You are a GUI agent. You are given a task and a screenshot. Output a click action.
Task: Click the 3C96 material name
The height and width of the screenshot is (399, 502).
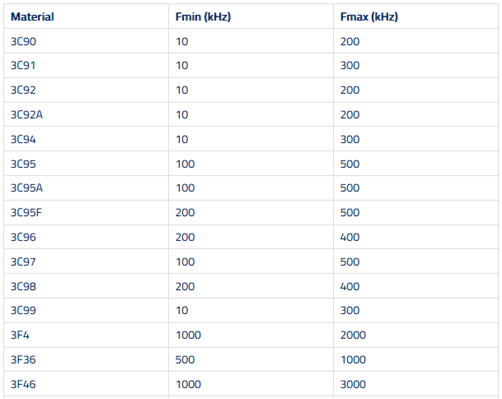point(23,237)
